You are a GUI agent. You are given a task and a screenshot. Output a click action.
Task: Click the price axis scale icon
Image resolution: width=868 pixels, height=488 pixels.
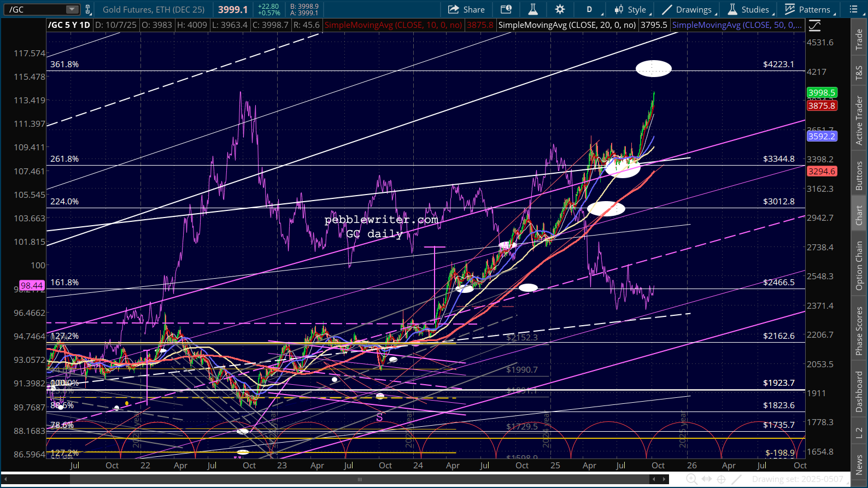point(814,26)
